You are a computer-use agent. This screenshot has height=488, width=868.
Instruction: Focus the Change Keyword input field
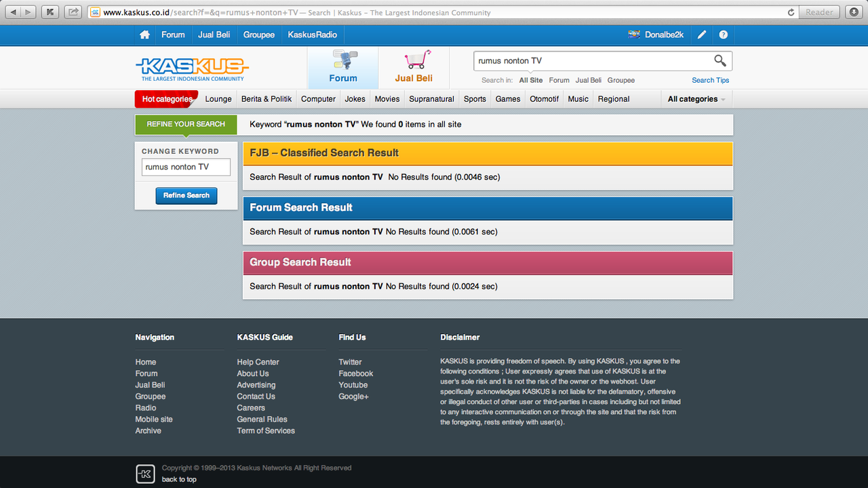pos(186,167)
